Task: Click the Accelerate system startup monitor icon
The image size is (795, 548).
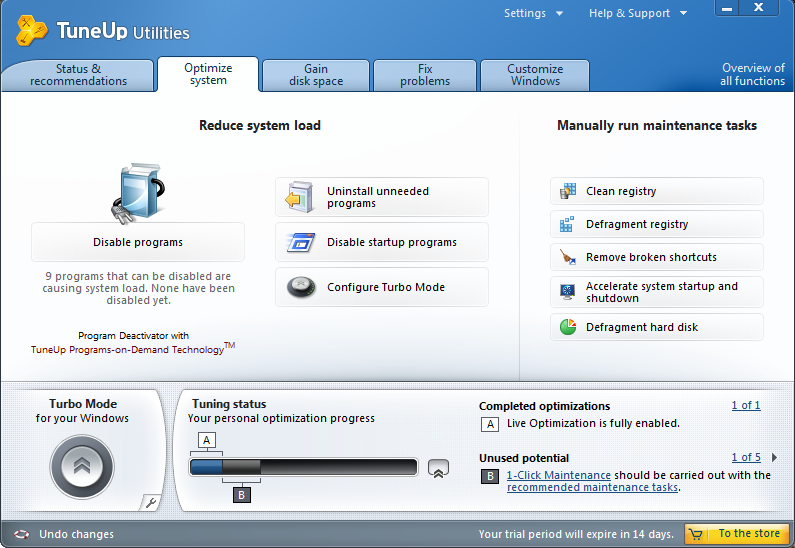Action: pos(567,291)
